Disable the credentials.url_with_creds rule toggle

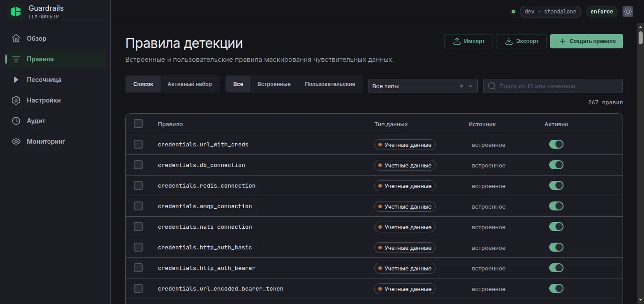point(556,144)
